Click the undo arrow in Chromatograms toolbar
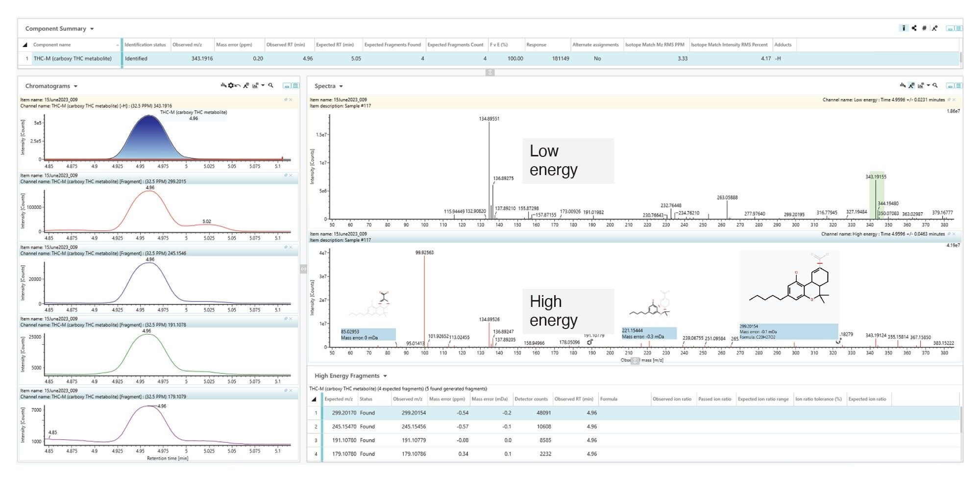This screenshot has width=980, height=480. (x=238, y=86)
